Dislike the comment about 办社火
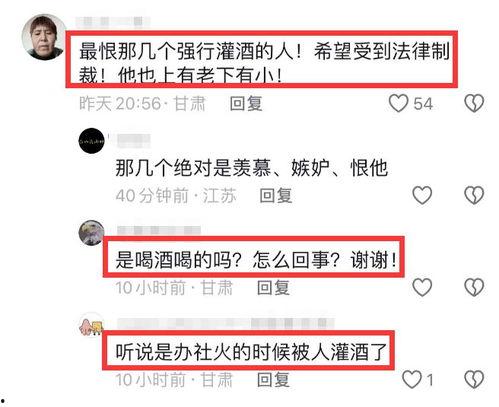Image resolution: width=499 pixels, height=407 pixels. point(474,379)
